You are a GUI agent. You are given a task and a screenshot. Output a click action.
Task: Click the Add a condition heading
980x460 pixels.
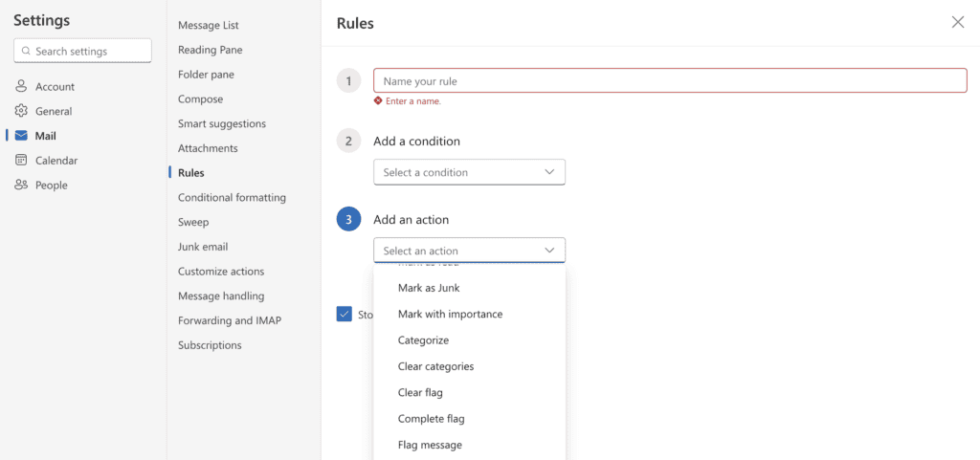417,141
